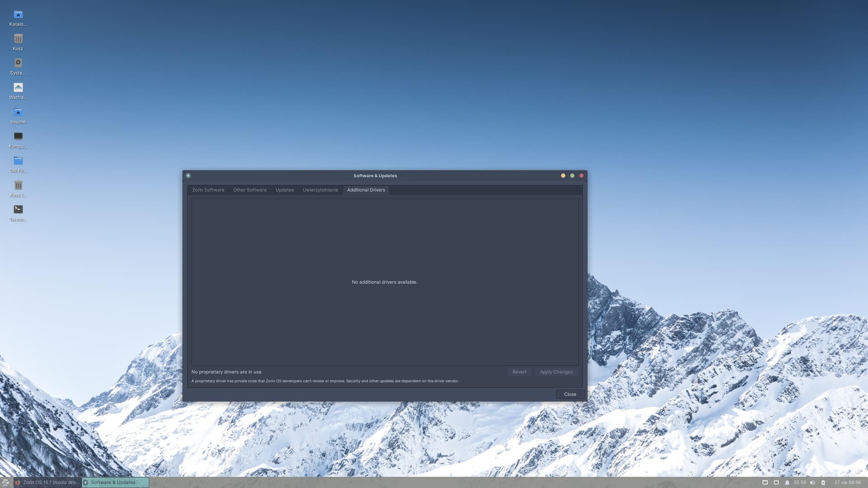Switch to the Other Software tab

pyautogui.click(x=250, y=190)
